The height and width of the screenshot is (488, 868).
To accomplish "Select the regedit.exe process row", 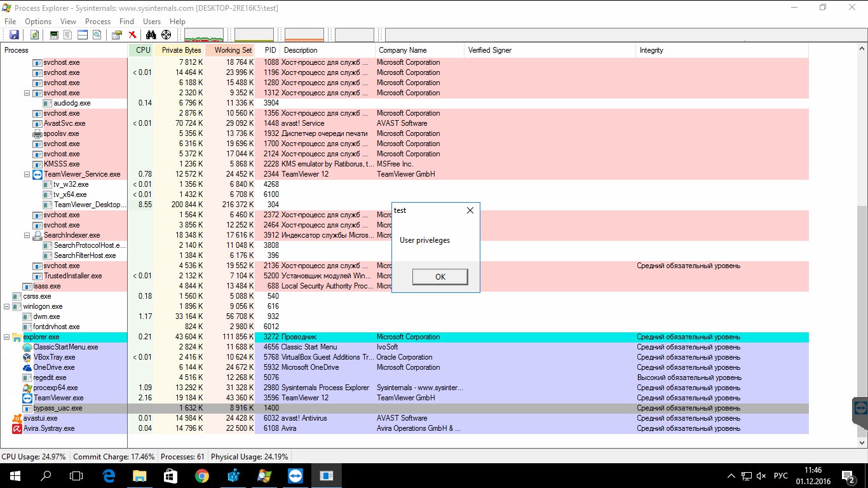I will click(404, 377).
